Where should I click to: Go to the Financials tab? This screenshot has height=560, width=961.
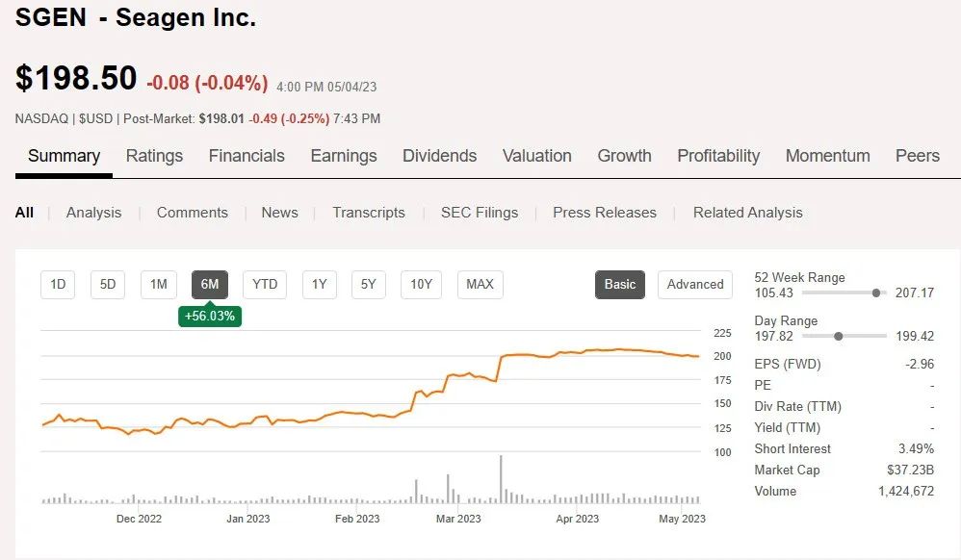tap(247, 156)
